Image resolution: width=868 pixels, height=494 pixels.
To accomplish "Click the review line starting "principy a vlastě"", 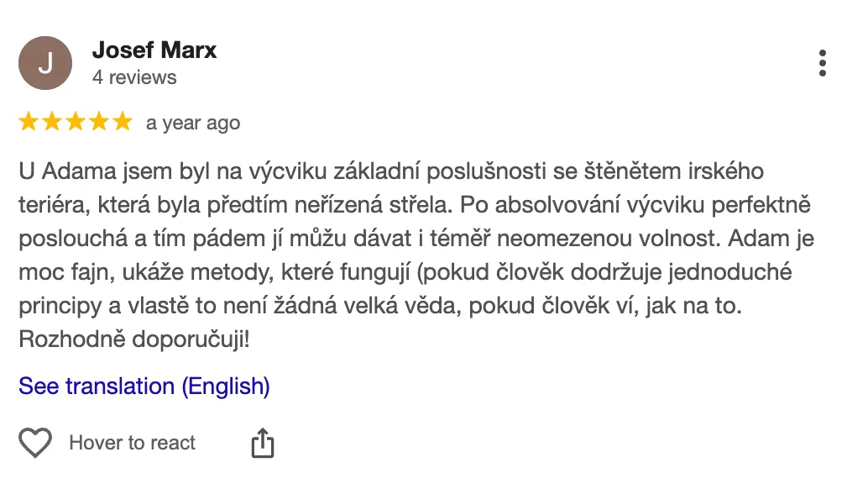I will [x=380, y=306].
